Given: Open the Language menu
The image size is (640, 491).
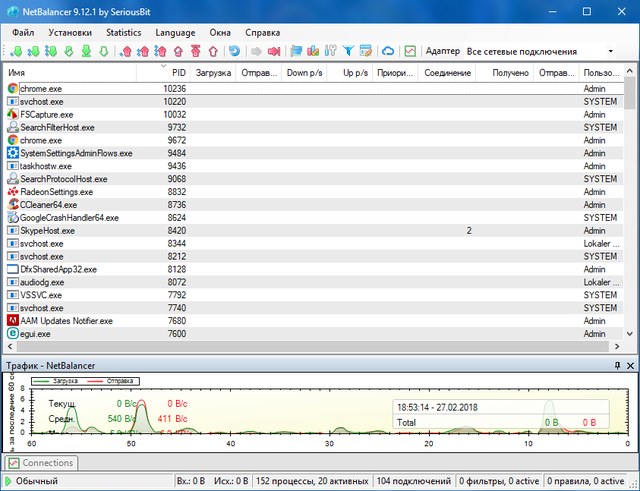Looking at the screenshot, I should pos(175,33).
